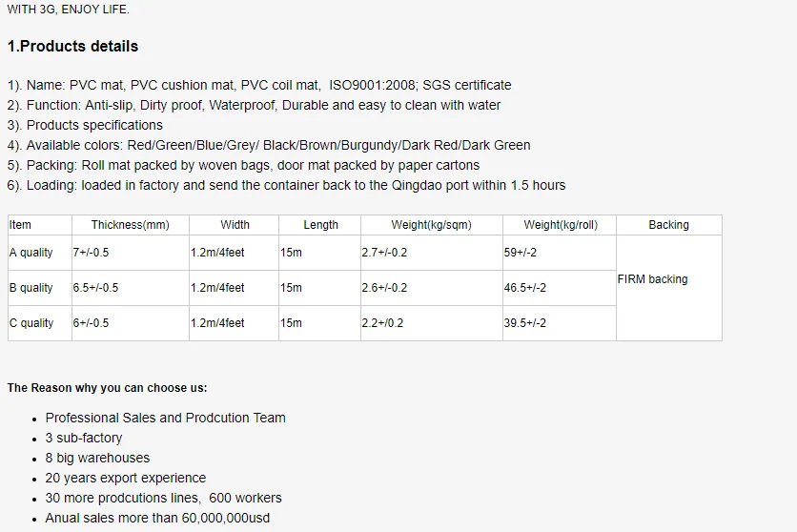Click the "1.Products details" heading
The height and width of the screenshot is (532, 797).
(72, 47)
